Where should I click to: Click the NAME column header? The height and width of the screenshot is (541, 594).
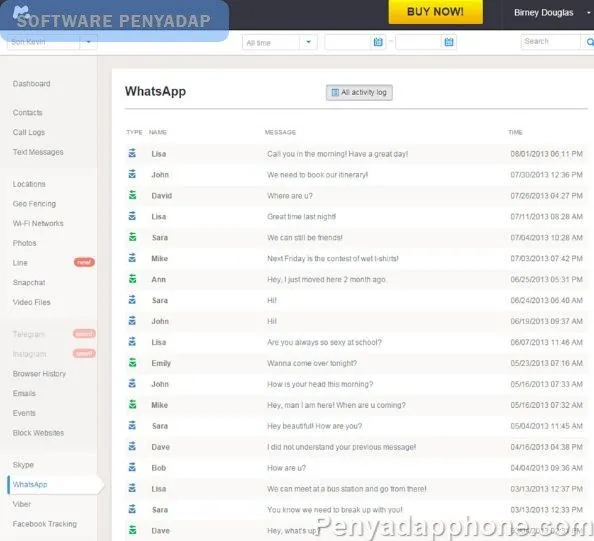coord(158,132)
